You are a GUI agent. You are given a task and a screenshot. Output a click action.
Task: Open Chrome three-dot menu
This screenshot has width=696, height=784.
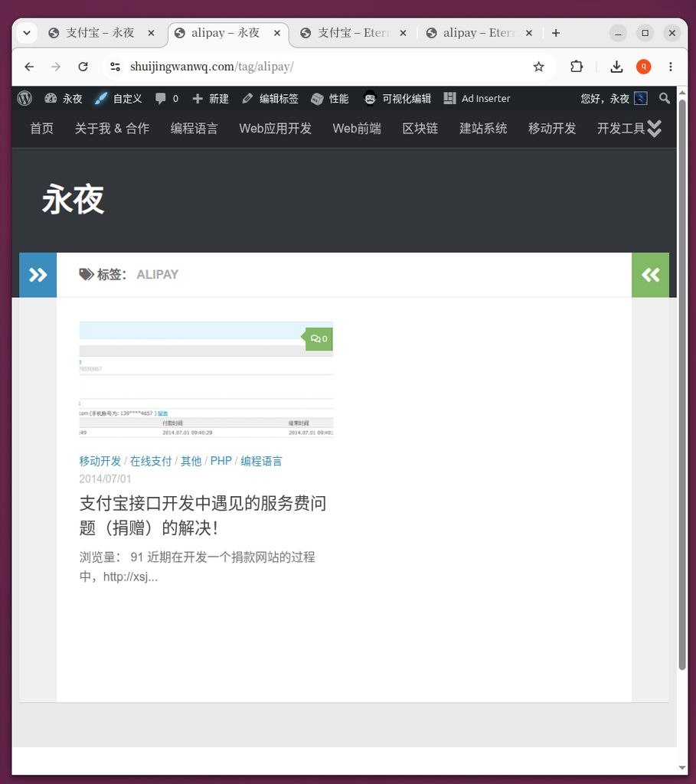671,67
